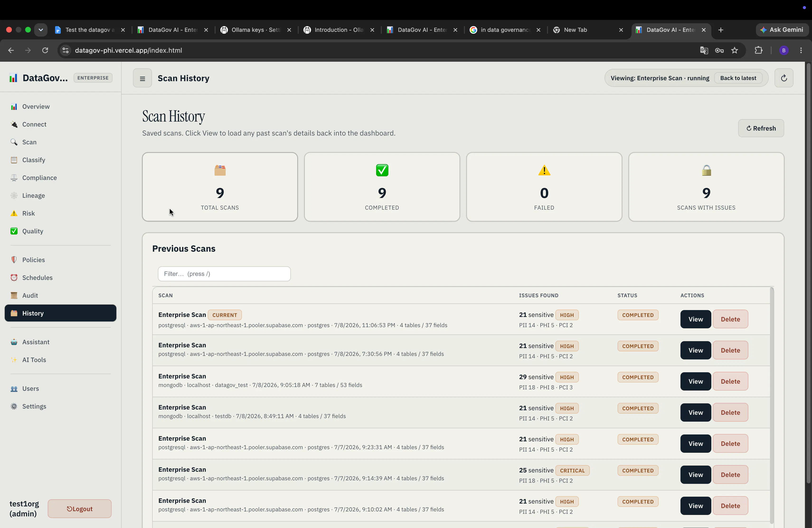The width and height of the screenshot is (812, 528).
Task: Focus the Filter scans input field
Action: coord(224,274)
